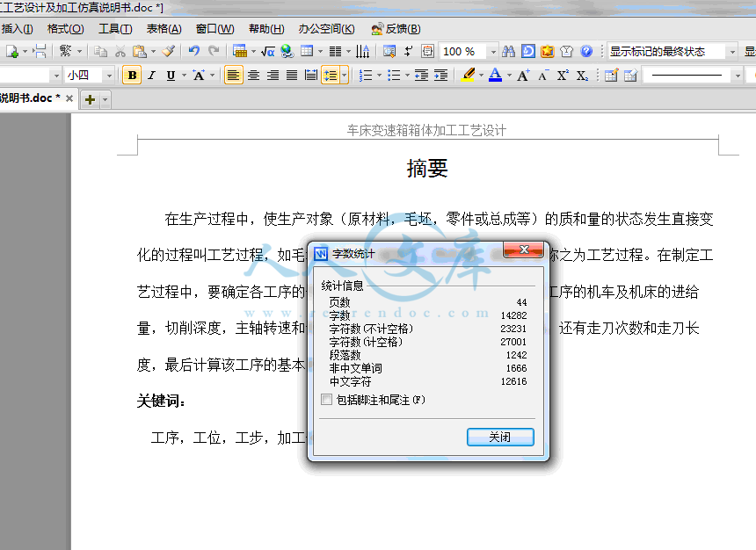Viewport: 756px width, 550px height.
Task: Open the 显示标记的最终状态 dropdown
Action: 732,51
